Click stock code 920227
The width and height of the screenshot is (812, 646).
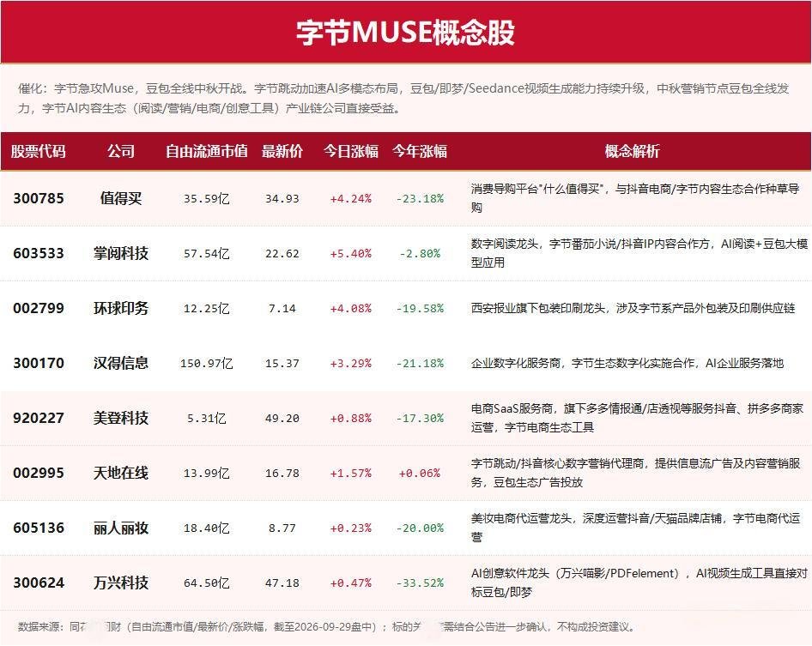(x=39, y=418)
